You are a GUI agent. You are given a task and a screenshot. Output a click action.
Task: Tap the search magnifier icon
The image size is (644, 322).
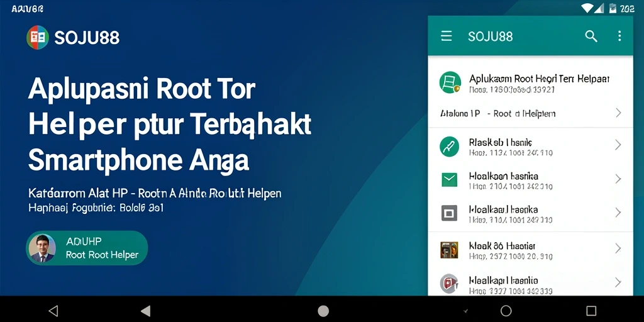(x=591, y=36)
